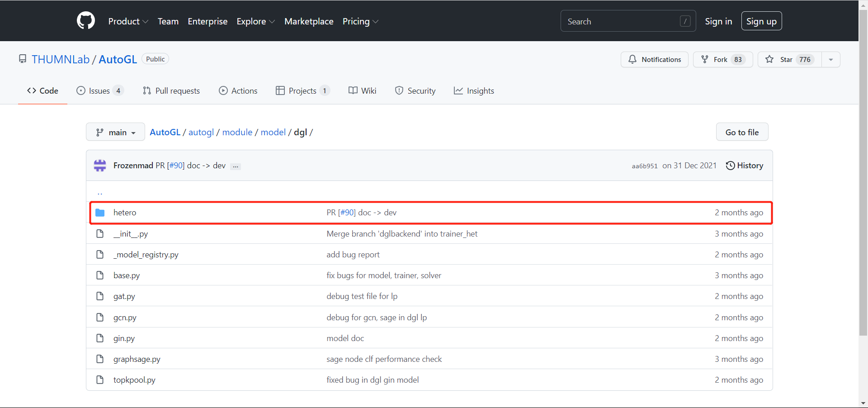Open the topkpool.py file
Viewport: 868px width, 408px height.
click(134, 380)
